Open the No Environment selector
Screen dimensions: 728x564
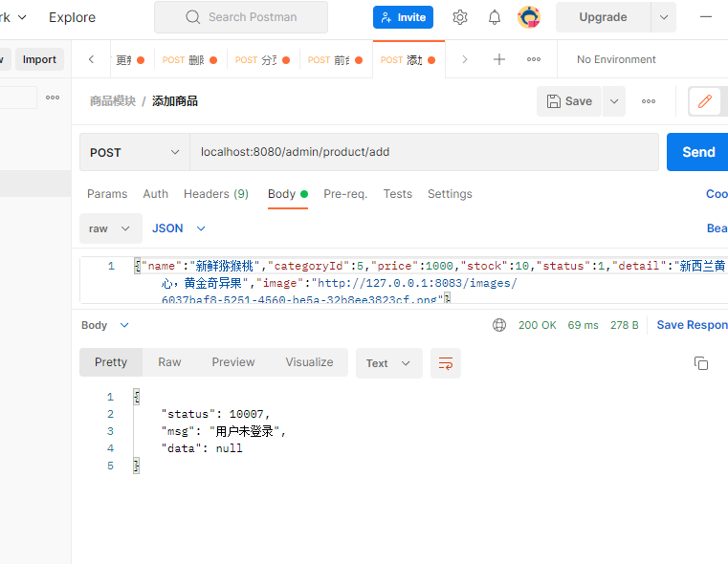coord(616,59)
